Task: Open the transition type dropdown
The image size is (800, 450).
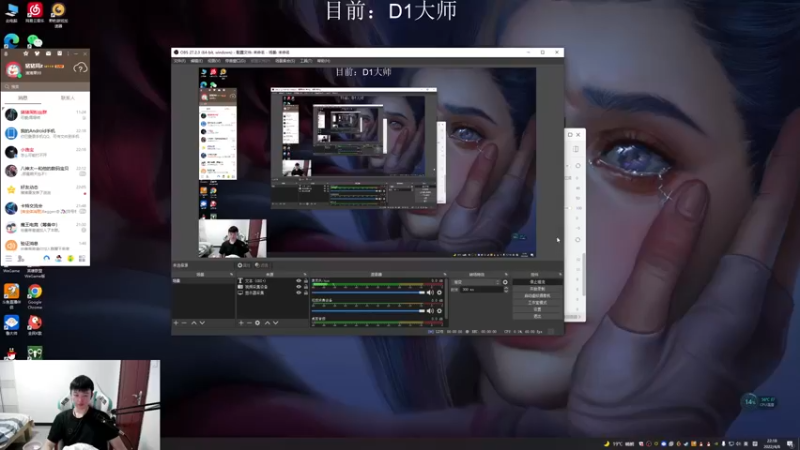Action: pos(477,282)
